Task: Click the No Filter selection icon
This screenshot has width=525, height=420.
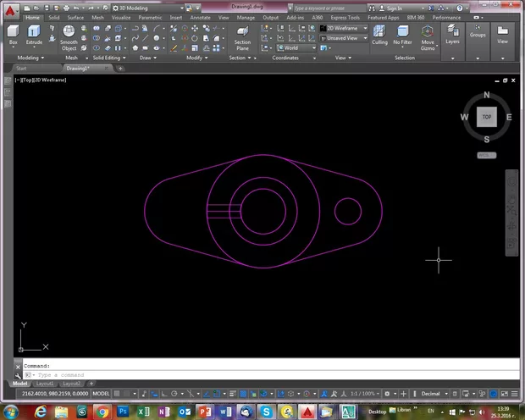Action: click(x=404, y=34)
